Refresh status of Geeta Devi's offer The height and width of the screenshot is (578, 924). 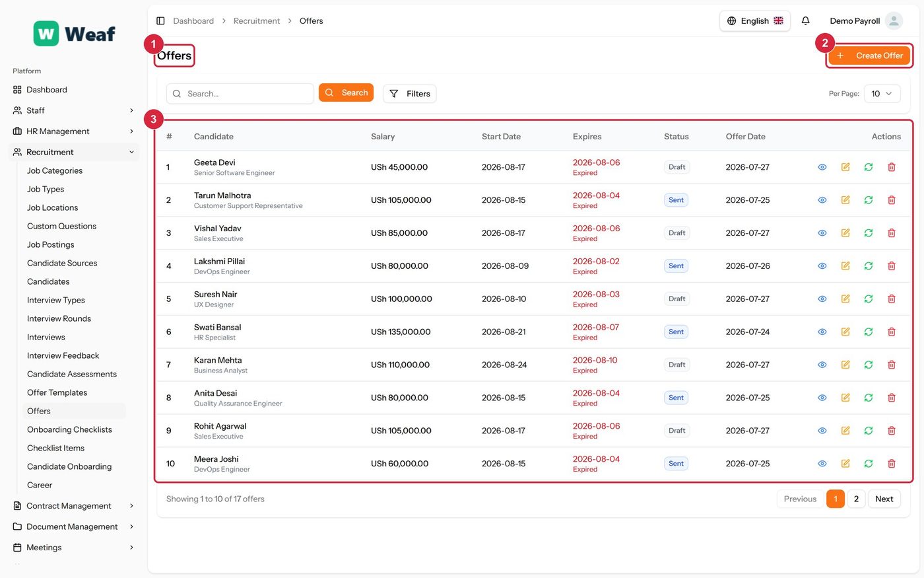pyautogui.click(x=869, y=167)
